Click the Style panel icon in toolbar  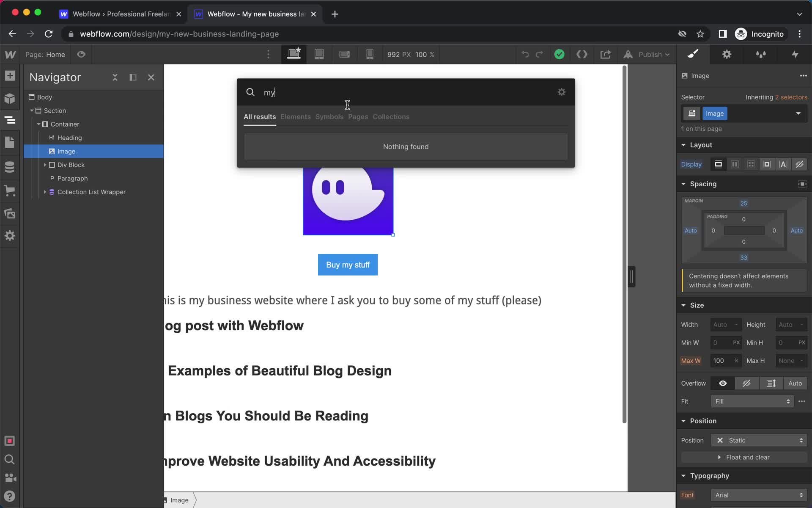click(x=693, y=55)
